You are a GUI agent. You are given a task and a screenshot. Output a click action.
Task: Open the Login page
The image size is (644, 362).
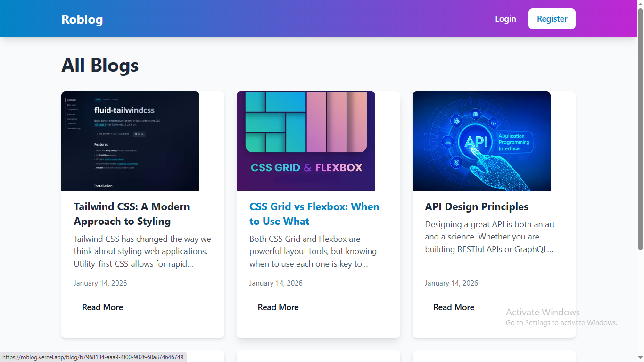(505, 19)
